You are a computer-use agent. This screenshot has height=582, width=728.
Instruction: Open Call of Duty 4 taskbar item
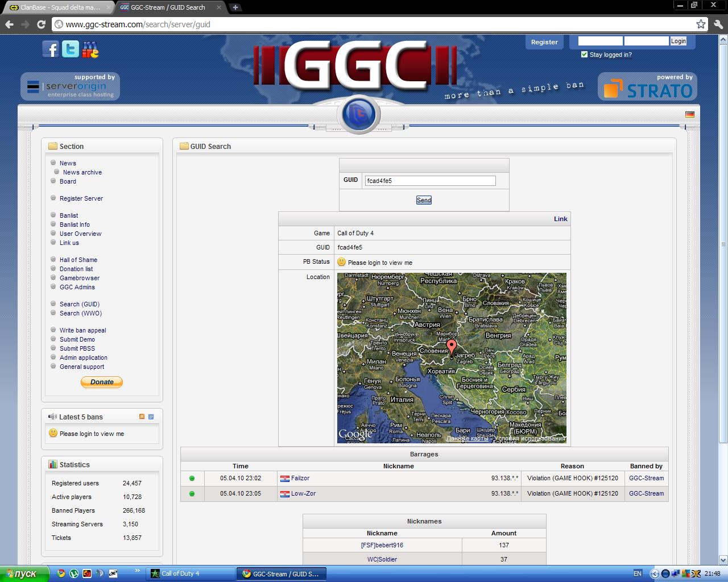click(190, 573)
